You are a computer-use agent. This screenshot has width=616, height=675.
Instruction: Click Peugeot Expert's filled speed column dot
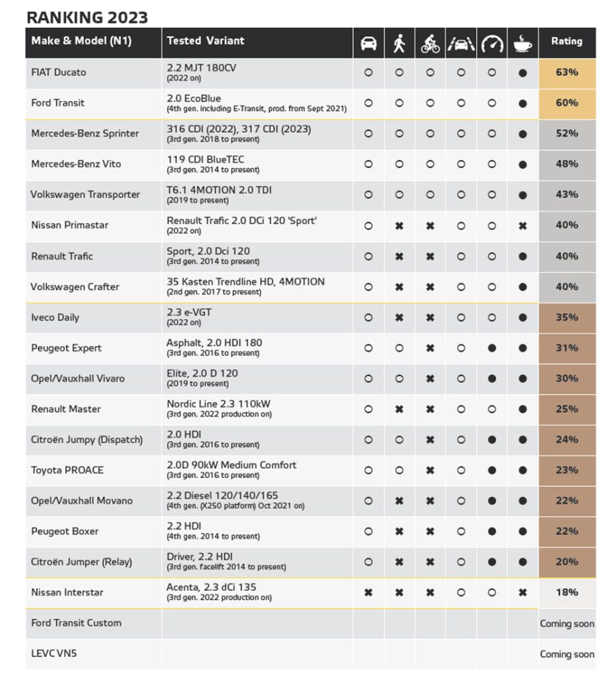[x=492, y=348]
